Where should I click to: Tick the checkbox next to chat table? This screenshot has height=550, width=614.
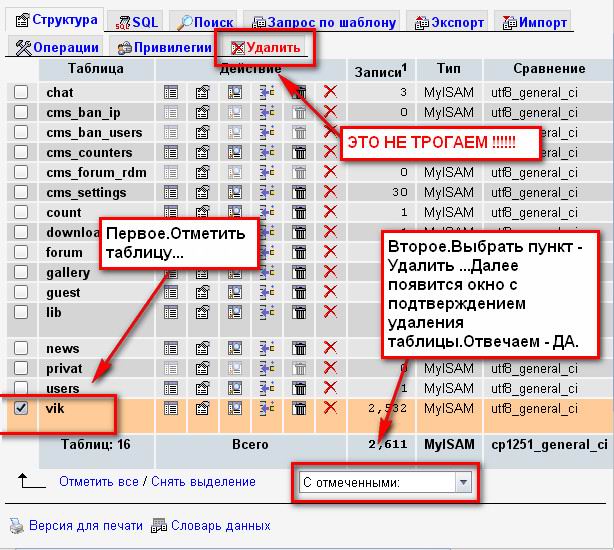[21, 92]
